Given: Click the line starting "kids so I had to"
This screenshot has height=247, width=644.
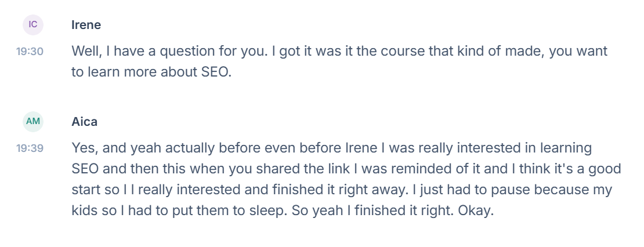Looking at the screenshot, I should [282, 210].
